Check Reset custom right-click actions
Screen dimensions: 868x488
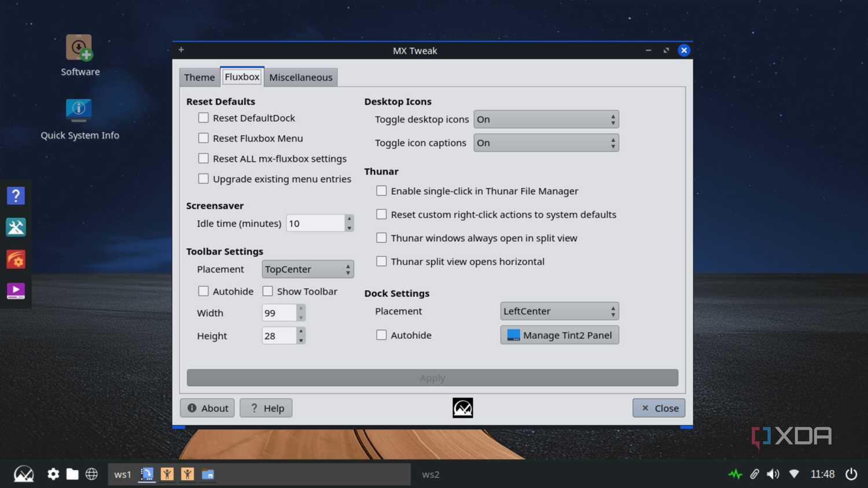click(381, 215)
